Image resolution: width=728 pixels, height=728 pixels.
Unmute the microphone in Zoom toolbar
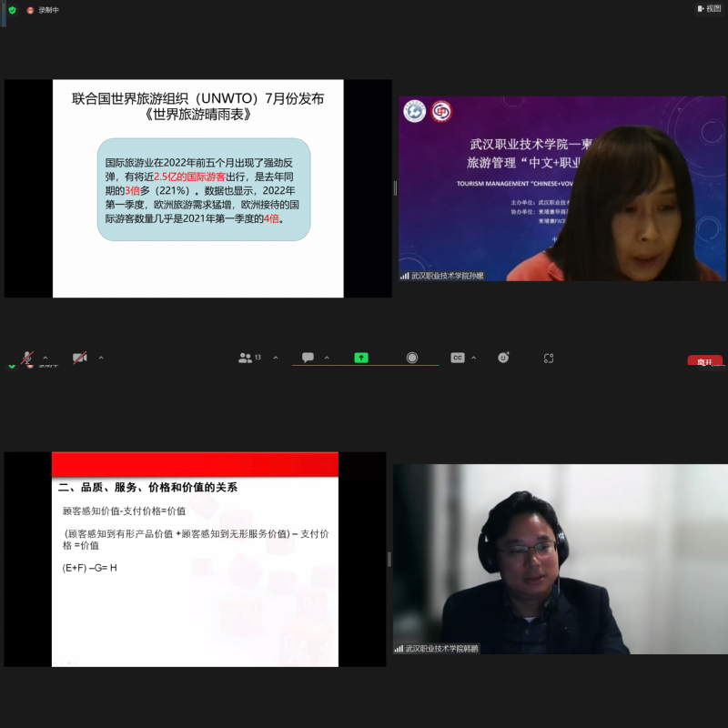(x=27, y=358)
